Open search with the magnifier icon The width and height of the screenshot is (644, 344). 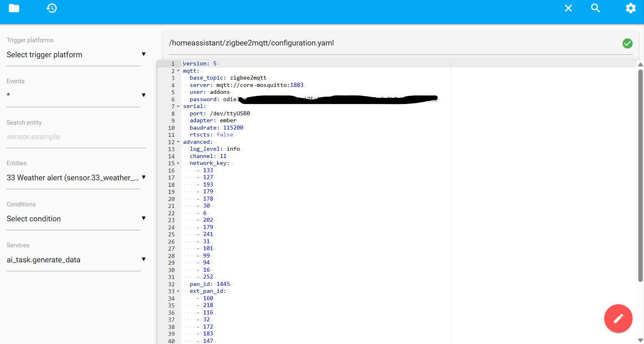point(595,8)
